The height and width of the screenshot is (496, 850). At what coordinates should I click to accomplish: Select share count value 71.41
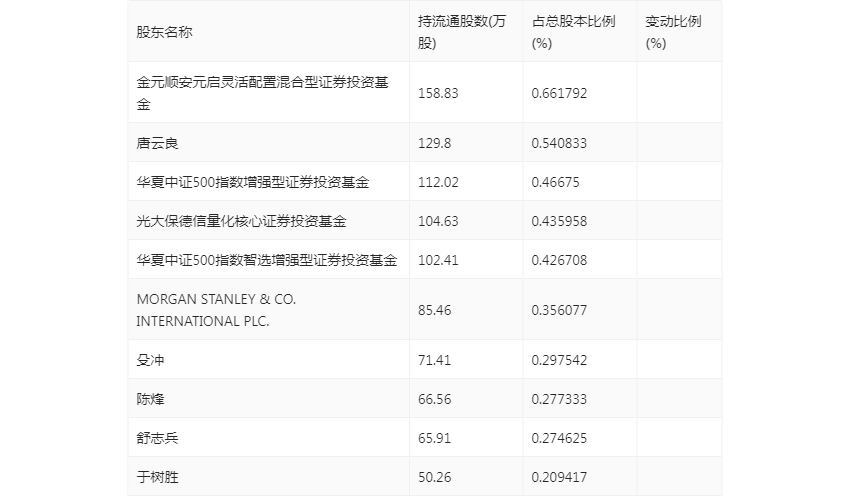coord(434,360)
